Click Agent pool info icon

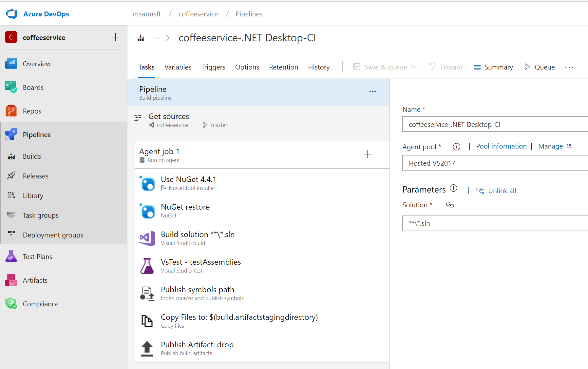[457, 147]
